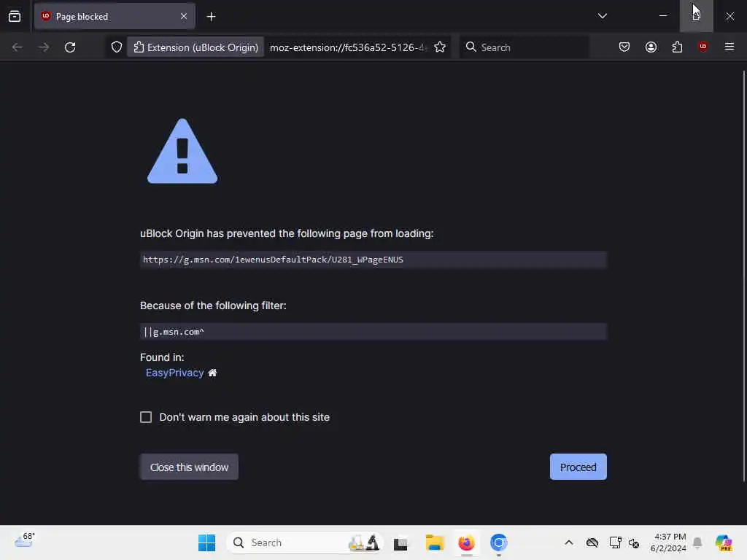Screen dimensions: 747x560
Task: Go back with the back arrow
Action: [x=18, y=47]
